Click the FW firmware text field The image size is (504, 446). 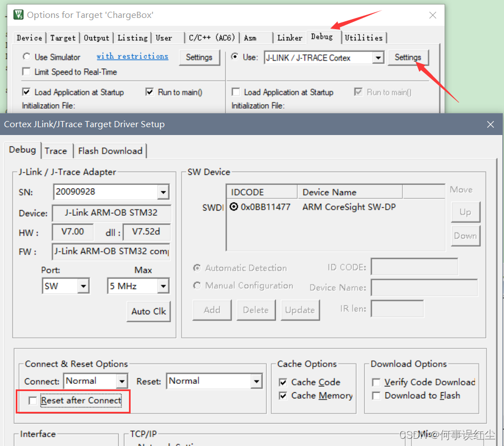click(x=111, y=251)
